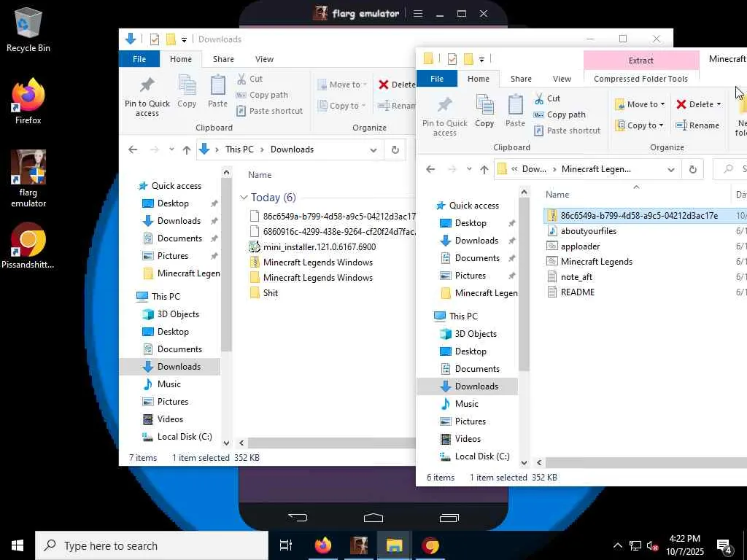This screenshot has height=560, width=747.
Task: Open File Explorer taskbar icon
Action: (394, 545)
